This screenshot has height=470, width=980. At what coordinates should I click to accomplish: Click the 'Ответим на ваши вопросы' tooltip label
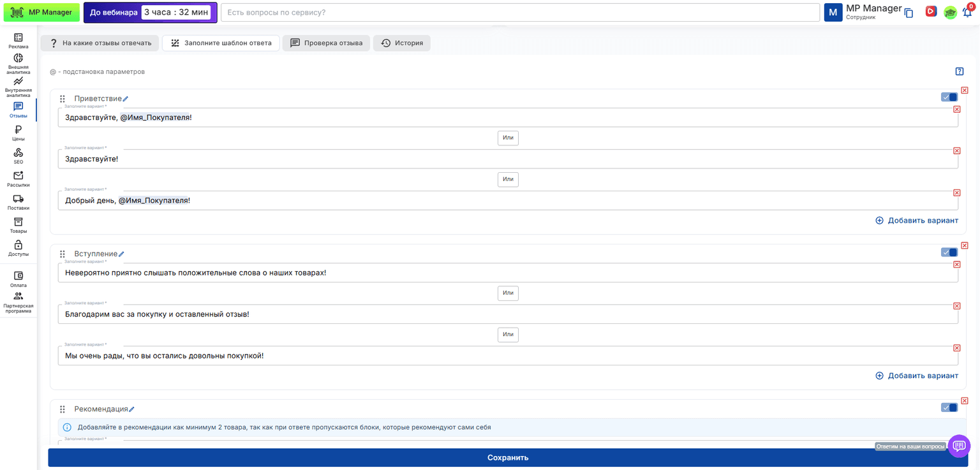(910, 446)
